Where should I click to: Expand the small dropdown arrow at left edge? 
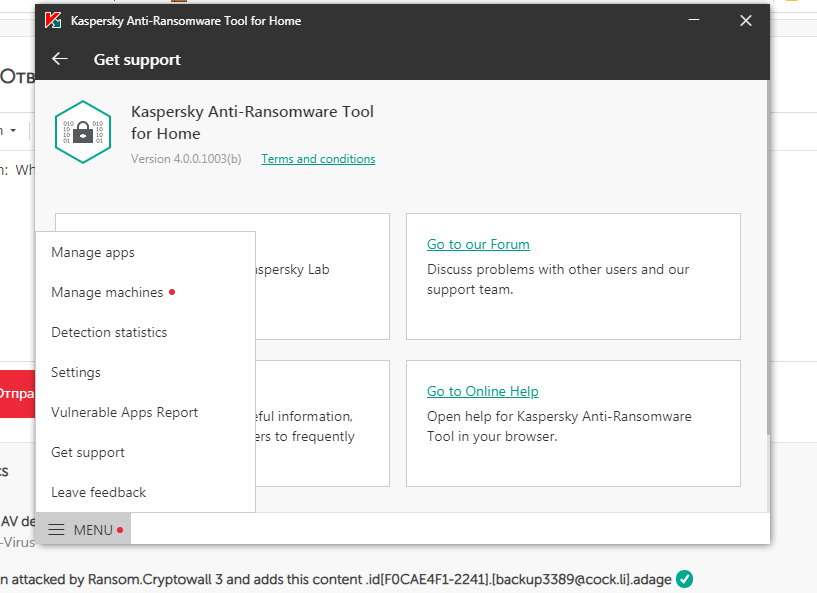point(14,131)
